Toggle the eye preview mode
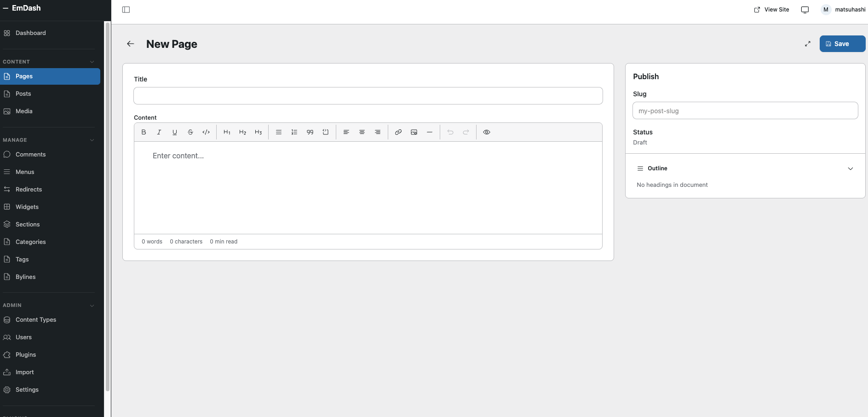This screenshot has height=417, width=868. pos(487,132)
